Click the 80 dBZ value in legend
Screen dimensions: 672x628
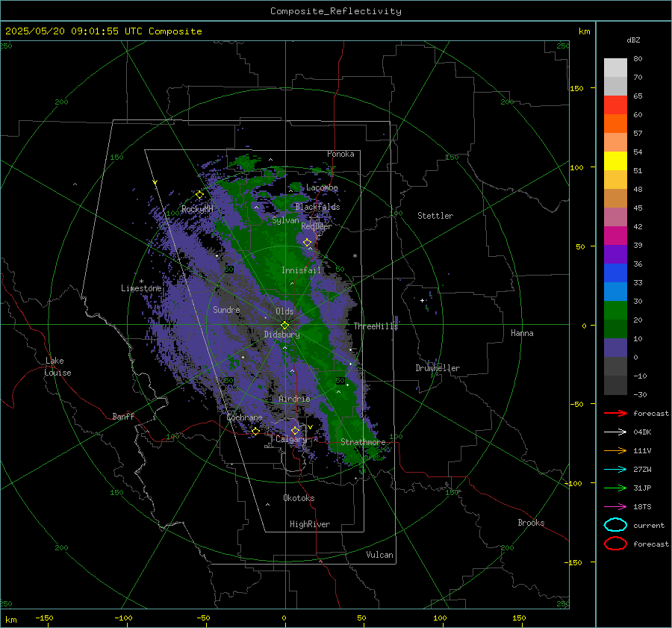638,59
